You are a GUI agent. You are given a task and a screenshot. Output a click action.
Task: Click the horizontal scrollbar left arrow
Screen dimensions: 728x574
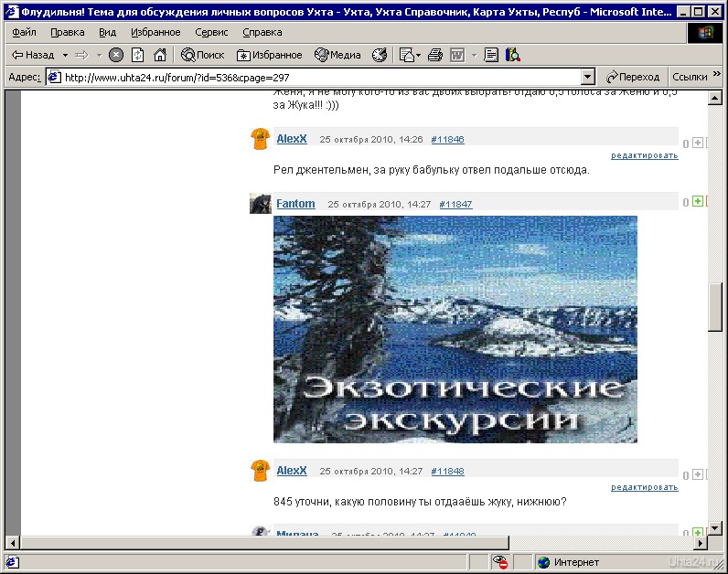13,542
